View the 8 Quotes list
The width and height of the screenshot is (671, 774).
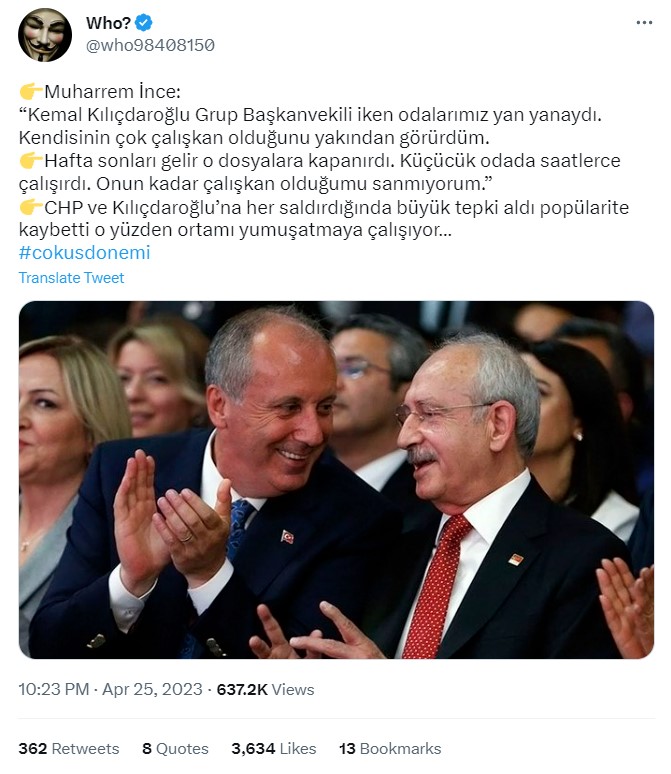pos(175,748)
